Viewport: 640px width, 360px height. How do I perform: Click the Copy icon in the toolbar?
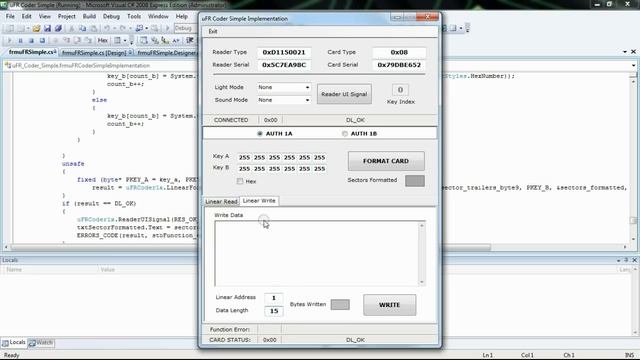click(x=82, y=28)
